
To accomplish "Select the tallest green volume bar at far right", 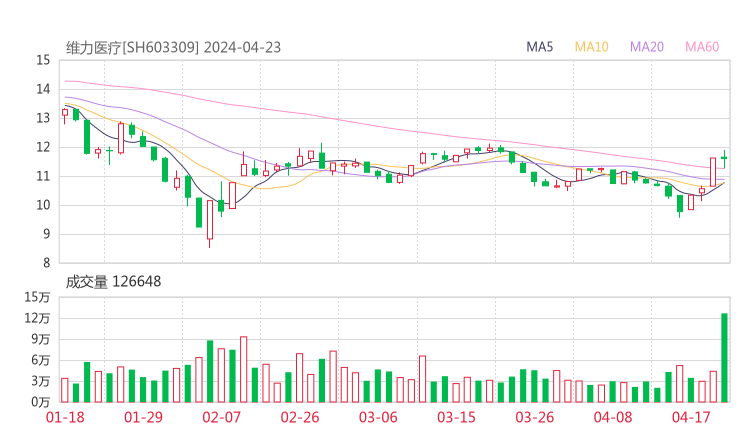I will 724,358.
